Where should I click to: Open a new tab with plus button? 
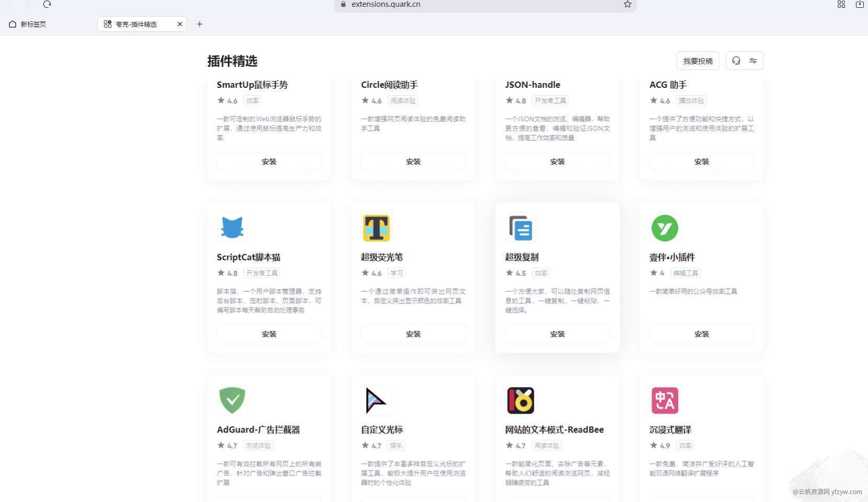point(199,24)
